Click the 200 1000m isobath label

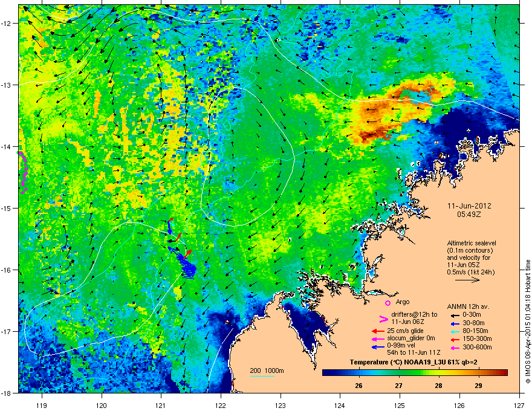pyautogui.click(x=267, y=371)
